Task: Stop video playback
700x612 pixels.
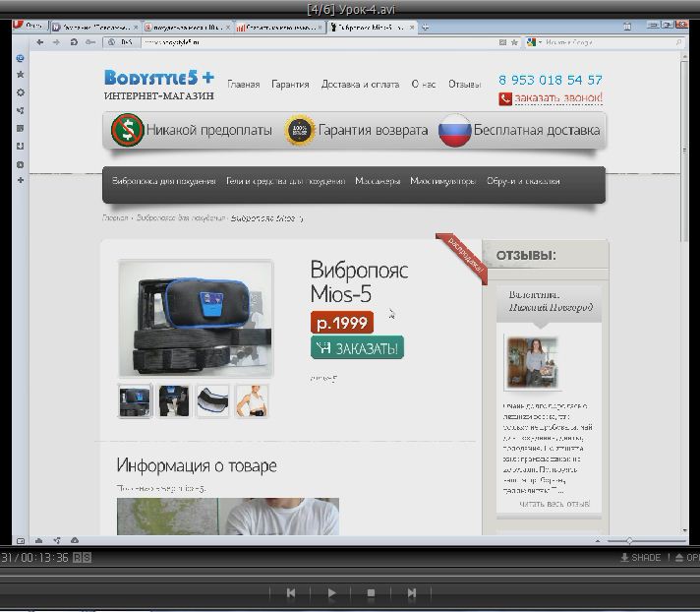Action: (x=371, y=592)
